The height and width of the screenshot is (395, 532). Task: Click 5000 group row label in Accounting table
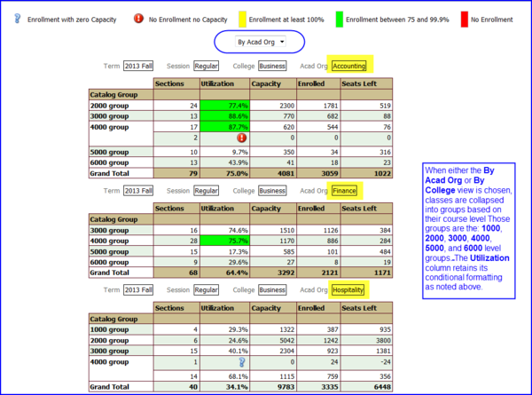121,152
